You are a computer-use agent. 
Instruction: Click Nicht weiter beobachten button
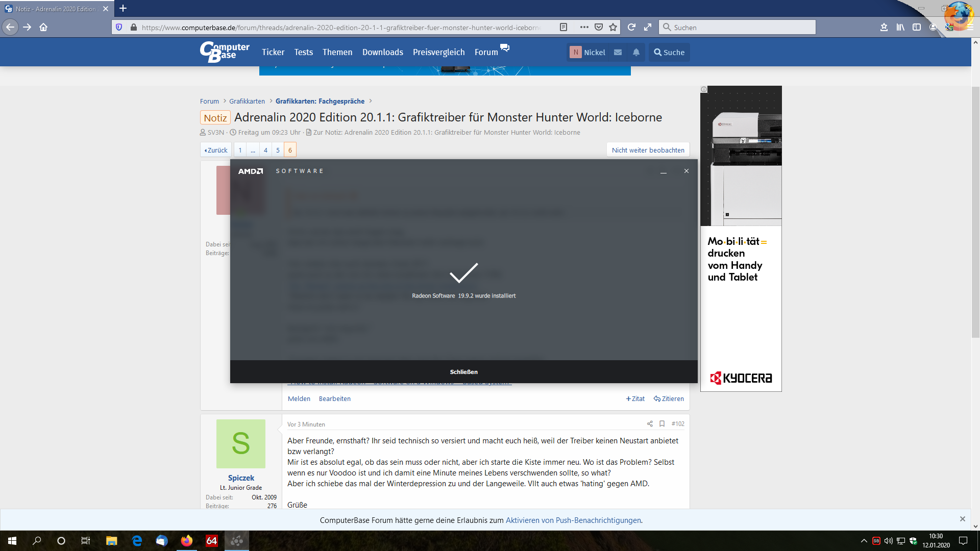click(x=648, y=150)
